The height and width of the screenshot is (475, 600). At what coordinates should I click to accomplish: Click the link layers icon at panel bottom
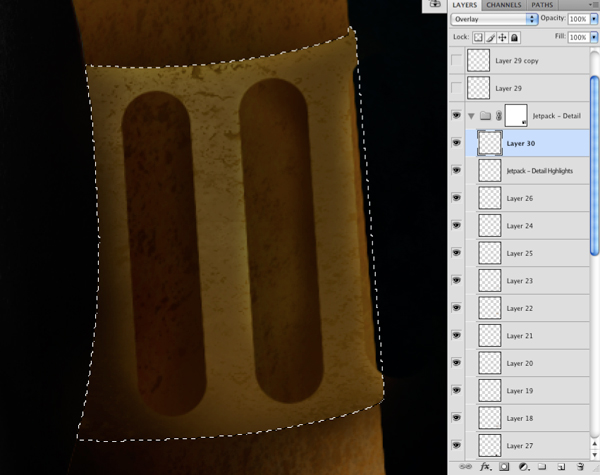click(x=466, y=467)
